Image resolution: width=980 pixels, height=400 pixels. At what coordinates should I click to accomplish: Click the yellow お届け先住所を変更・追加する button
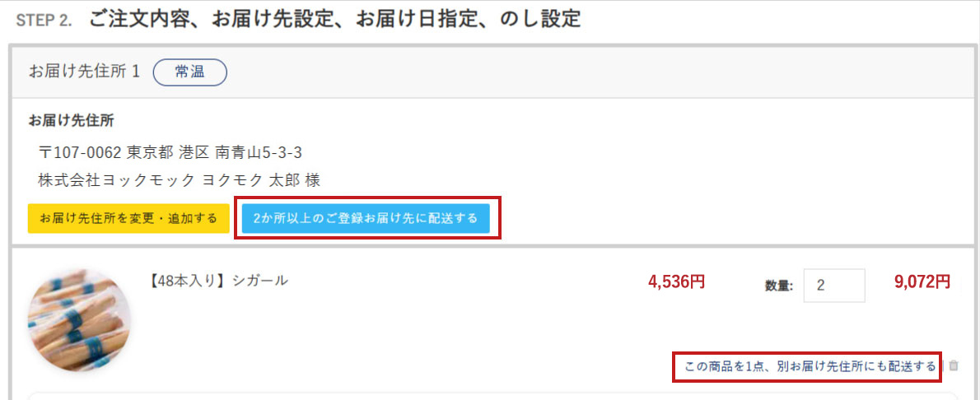(x=128, y=218)
